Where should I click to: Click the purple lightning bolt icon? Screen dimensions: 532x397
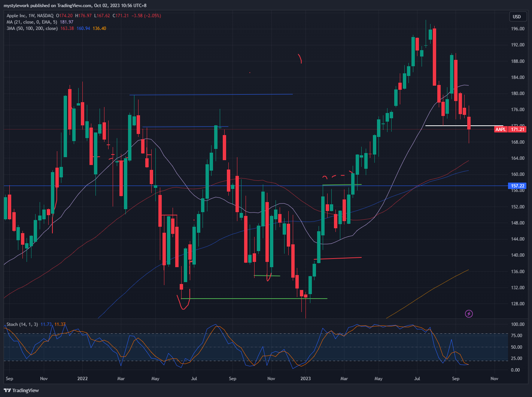click(469, 314)
